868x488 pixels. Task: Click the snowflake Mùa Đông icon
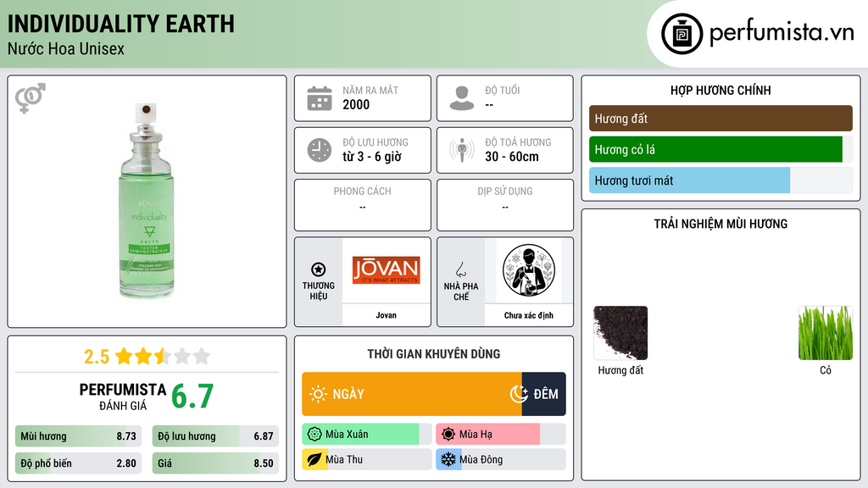coord(448,459)
